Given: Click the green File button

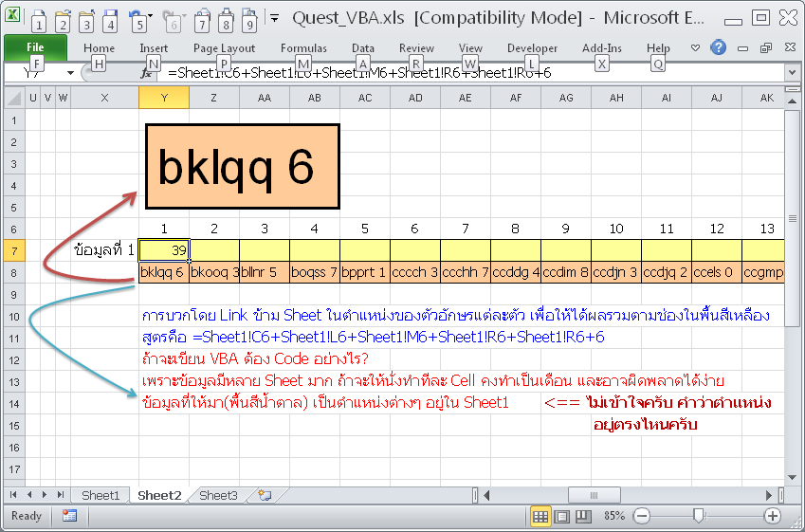Looking at the screenshot, I should pyautogui.click(x=35, y=47).
